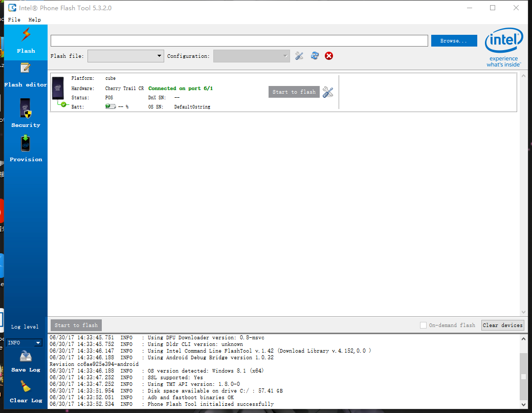532x413 pixels.
Task: Click the device list scroll down arrow
Action: [523, 312]
